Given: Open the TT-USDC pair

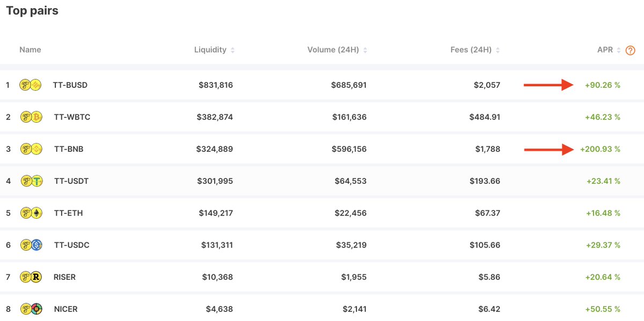Looking at the screenshot, I should [72, 245].
